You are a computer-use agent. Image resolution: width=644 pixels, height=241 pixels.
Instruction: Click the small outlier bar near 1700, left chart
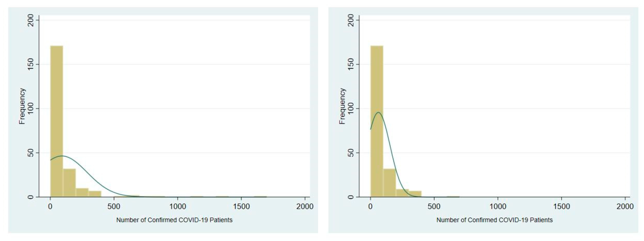coord(260,197)
